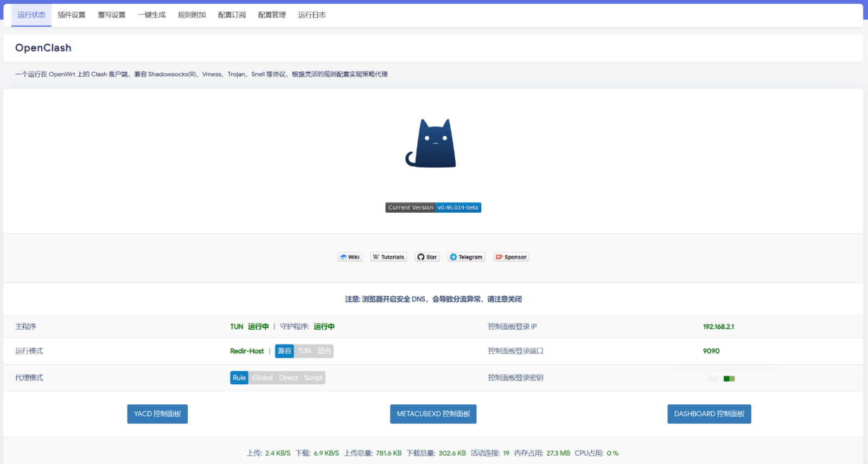
Task: Select 兼容 run mode
Action: [284, 351]
